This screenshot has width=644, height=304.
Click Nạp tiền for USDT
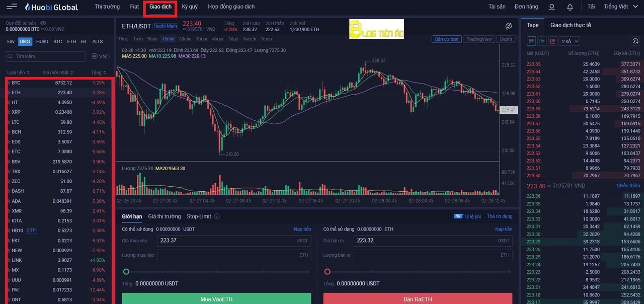[x=302, y=229]
